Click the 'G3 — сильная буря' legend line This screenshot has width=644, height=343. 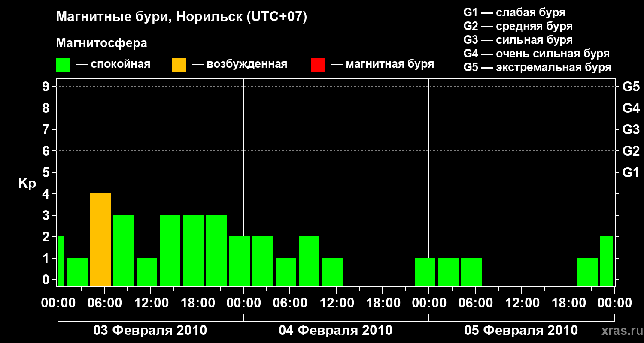pyautogui.click(x=518, y=40)
